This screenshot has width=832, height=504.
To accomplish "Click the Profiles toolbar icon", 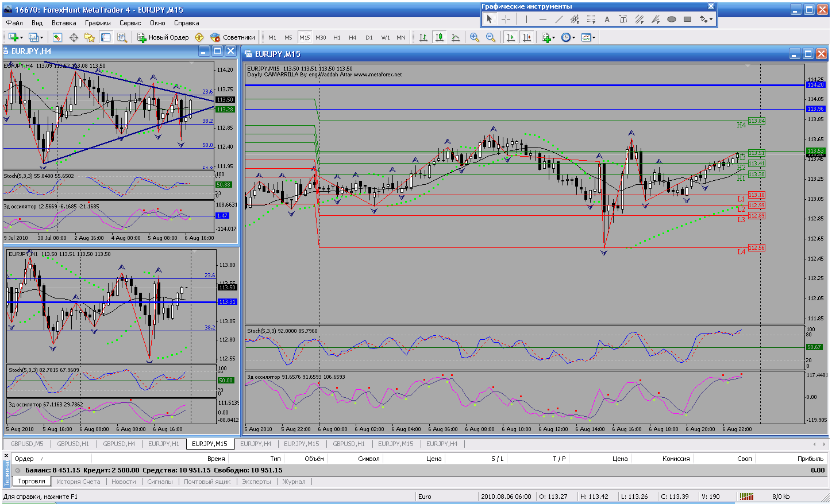I will click(x=34, y=37).
